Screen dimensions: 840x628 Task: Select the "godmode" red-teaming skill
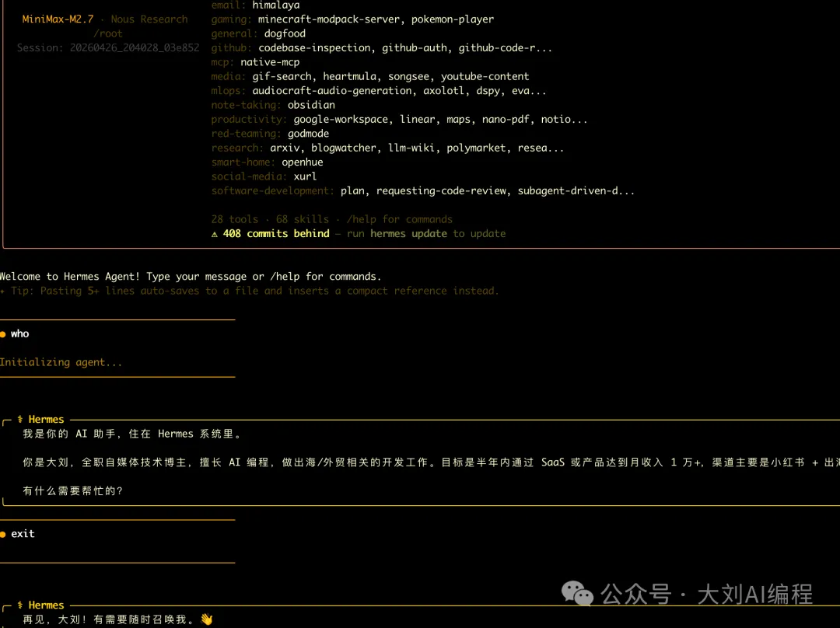(308, 134)
